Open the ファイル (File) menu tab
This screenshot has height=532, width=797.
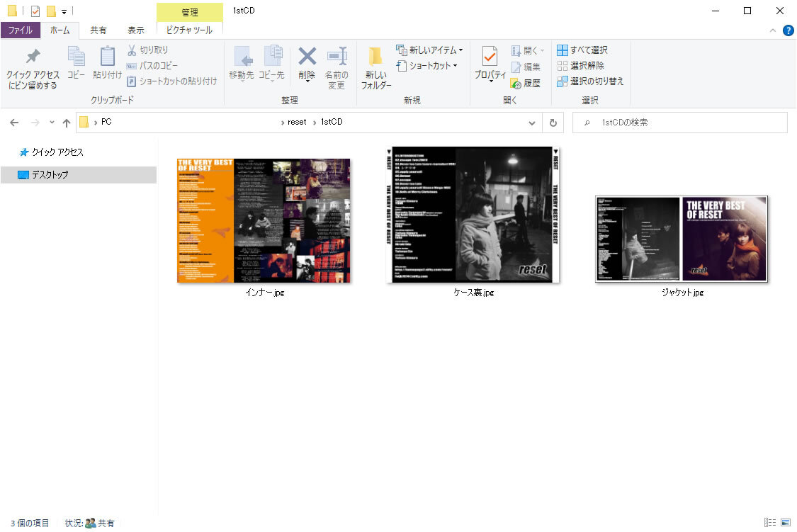20,30
